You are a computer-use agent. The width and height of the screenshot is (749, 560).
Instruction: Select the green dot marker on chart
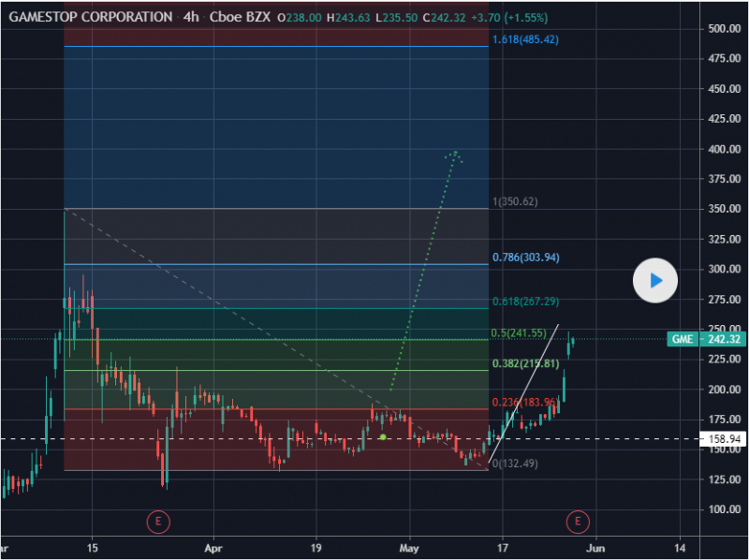[383, 437]
